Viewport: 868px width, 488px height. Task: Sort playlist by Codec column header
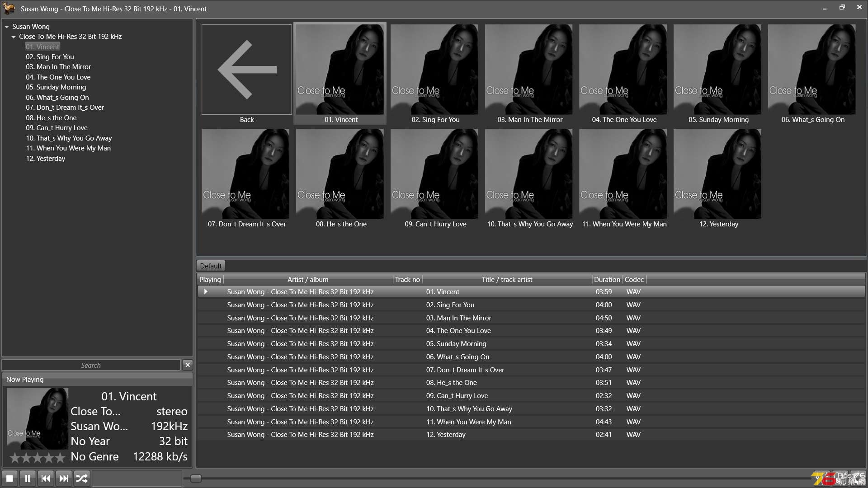click(x=634, y=280)
